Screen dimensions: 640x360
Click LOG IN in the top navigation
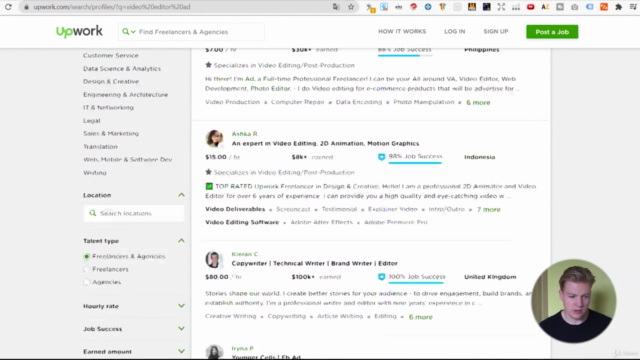click(x=454, y=31)
